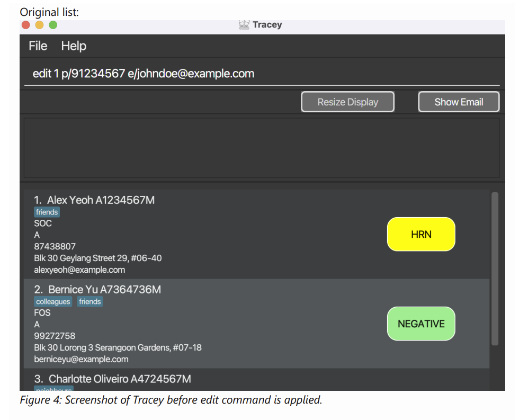This screenshot has width=528, height=420.
Task: Click the person list vertical scrollbar
Action: 495,269
